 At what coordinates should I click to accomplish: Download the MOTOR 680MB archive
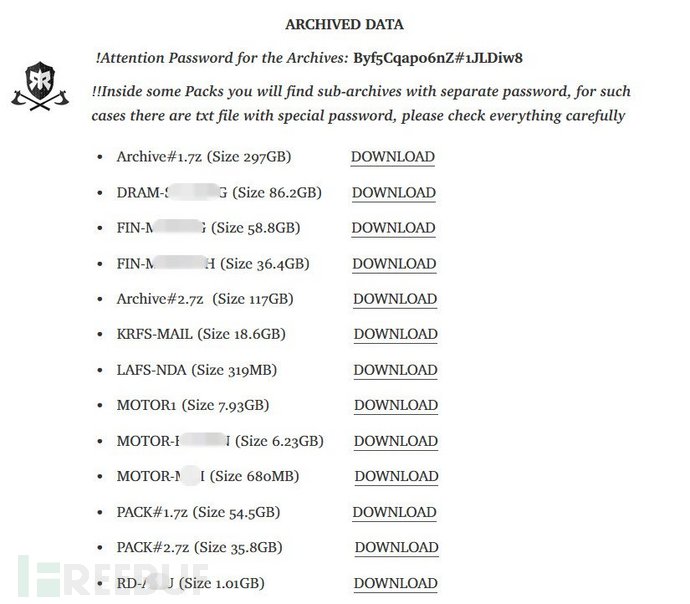[396, 476]
